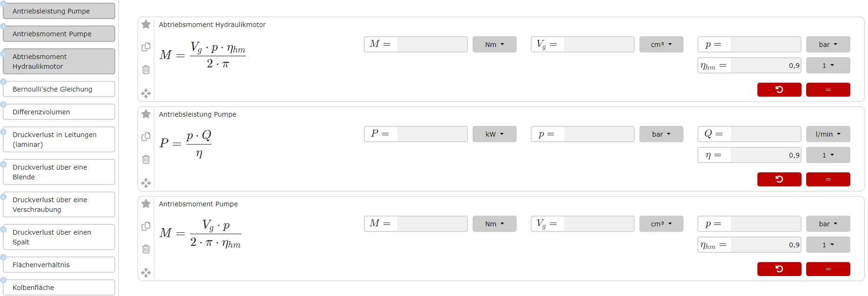Reset the Abtriebsmoment Hydraulikmotor inputs with red undo button
This screenshot has height=296, width=868.
point(779,90)
